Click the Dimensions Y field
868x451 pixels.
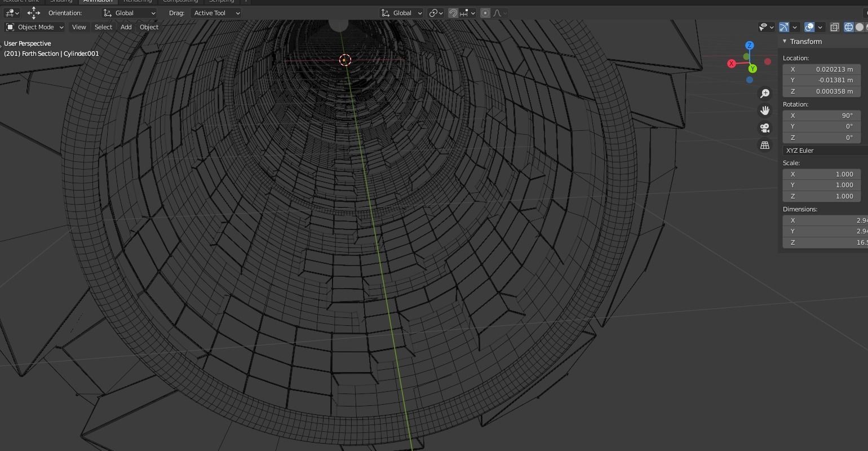click(x=825, y=231)
